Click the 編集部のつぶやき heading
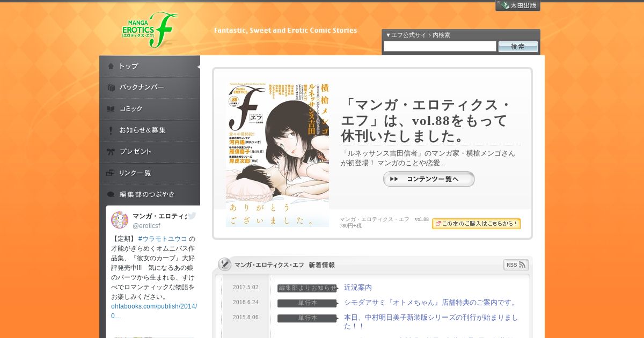This screenshot has height=338, width=644. (147, 194)
